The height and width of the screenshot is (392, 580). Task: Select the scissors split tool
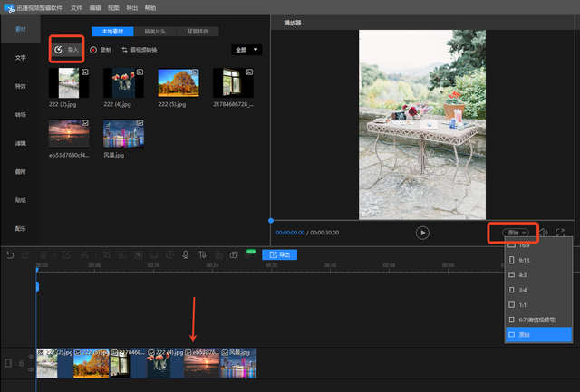[84, 255]
